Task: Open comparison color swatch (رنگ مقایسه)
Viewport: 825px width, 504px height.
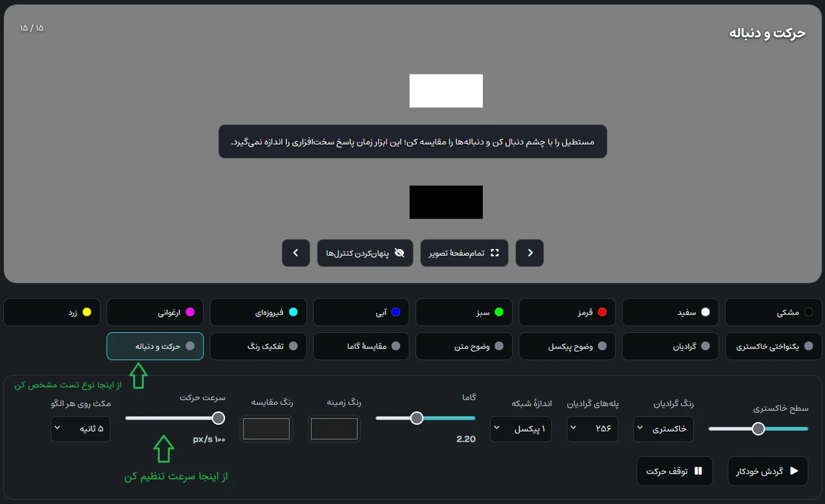Action: tap(266, 429)
